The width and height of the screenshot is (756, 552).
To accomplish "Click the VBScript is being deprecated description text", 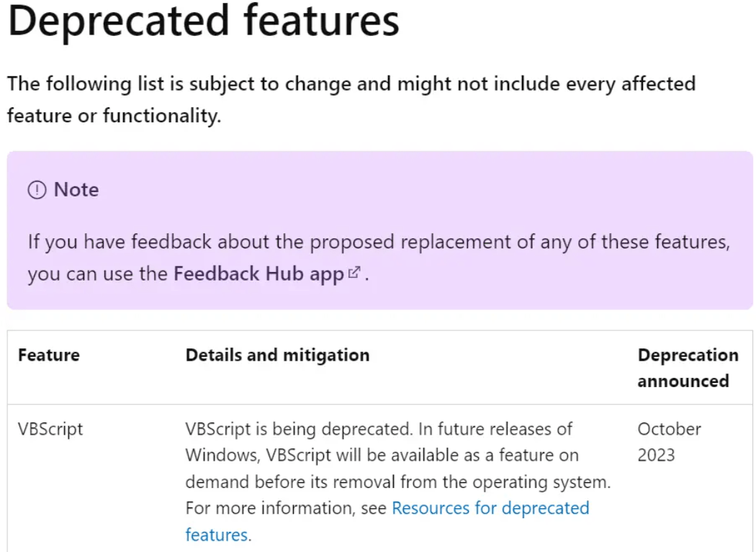I will click(x=397, y=481).
